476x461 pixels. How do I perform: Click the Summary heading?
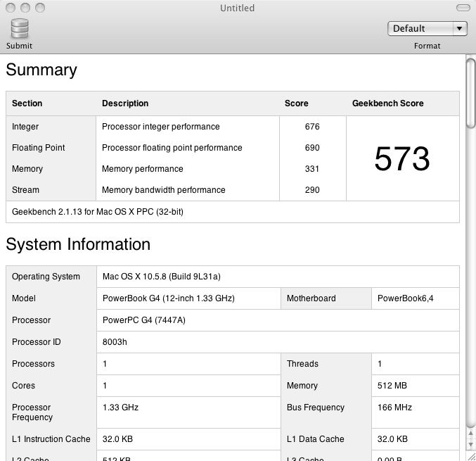[x=41, y=70]
